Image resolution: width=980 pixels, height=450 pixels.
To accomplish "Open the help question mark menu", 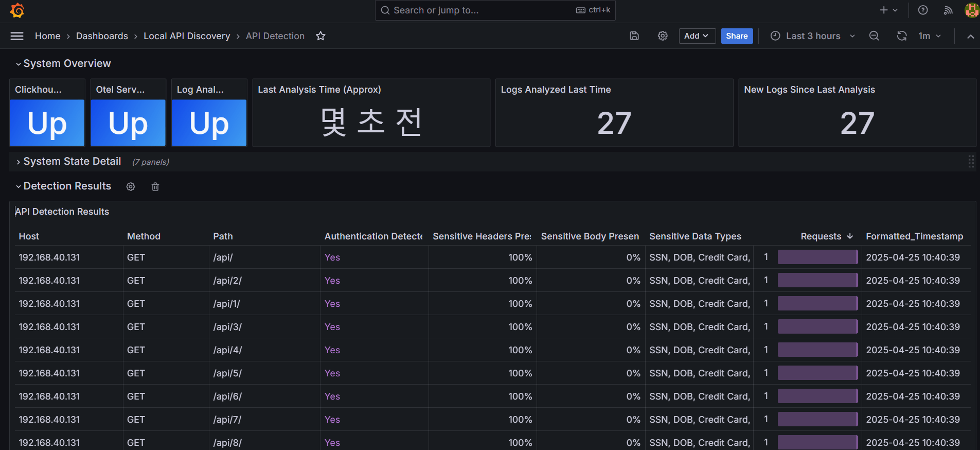I will (923, 10).
